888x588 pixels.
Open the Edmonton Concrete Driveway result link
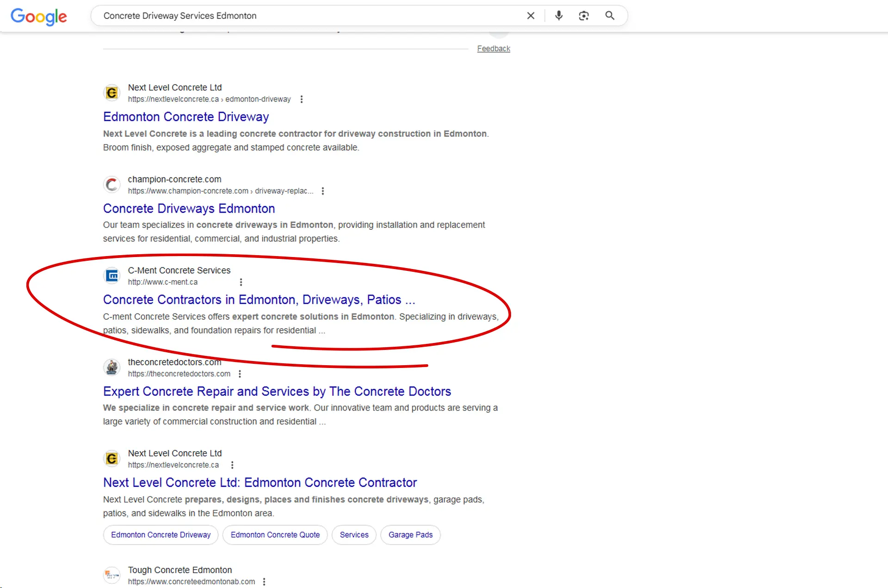coord(185,117)
